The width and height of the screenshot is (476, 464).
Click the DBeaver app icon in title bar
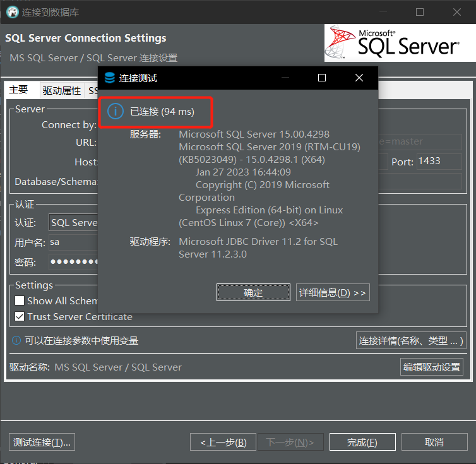pos(13,12)
